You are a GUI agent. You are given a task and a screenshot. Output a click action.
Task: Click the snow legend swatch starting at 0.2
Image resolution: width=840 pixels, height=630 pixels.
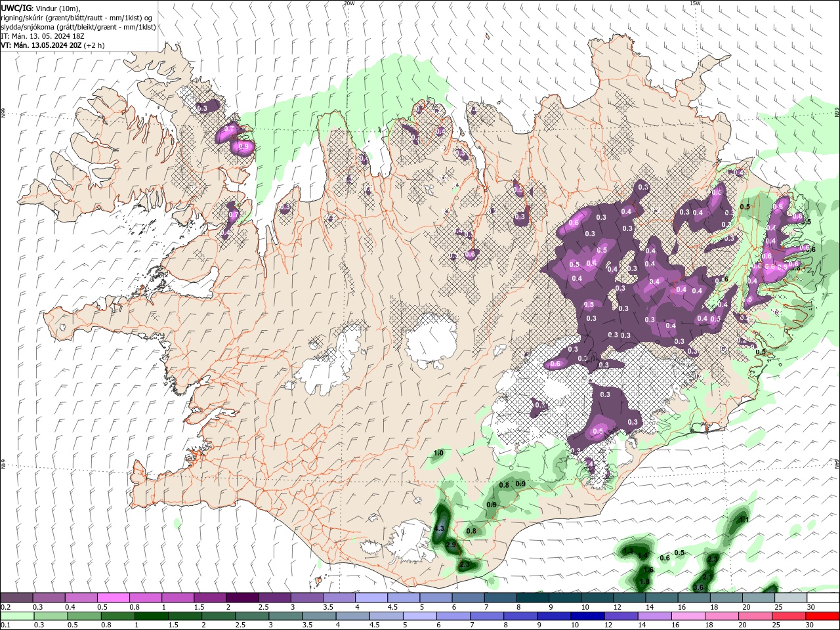16,598
